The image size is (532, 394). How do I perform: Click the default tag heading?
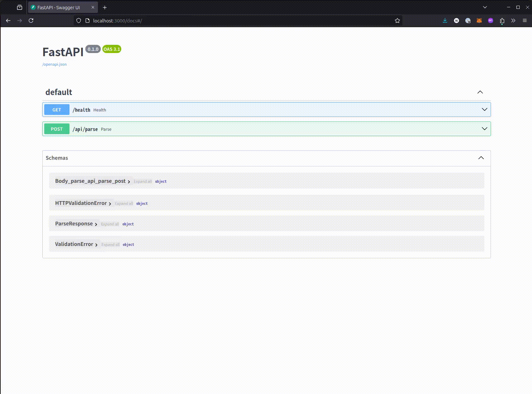[59, 92]
